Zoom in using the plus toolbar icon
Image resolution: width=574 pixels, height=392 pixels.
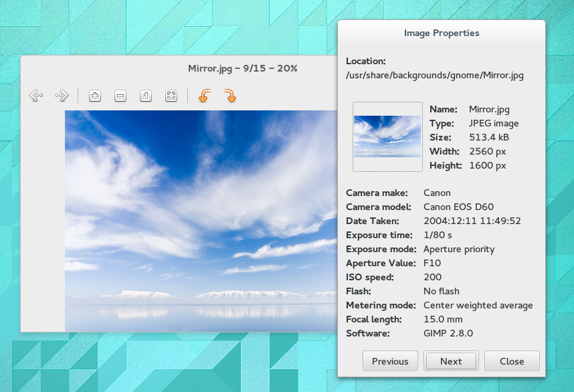95,96
